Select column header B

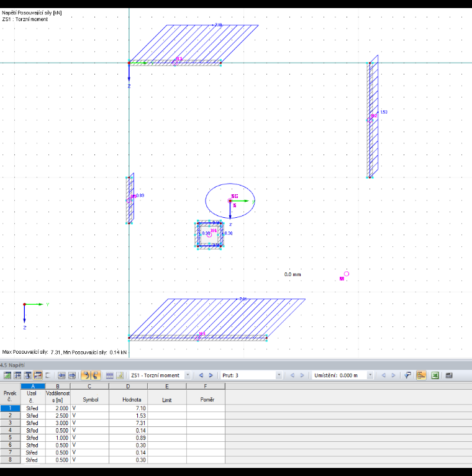coord(58,386)
